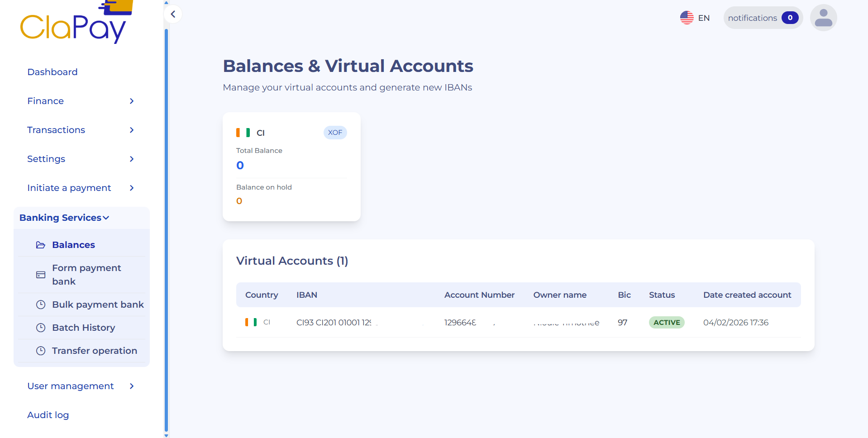Open the notifications panel

coord(763,18)
